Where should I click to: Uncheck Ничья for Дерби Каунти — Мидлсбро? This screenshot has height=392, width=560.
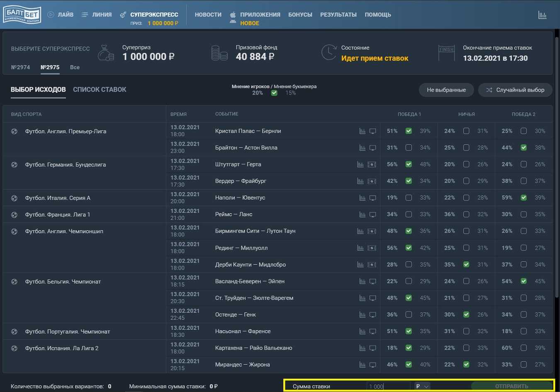pos(466,265)
